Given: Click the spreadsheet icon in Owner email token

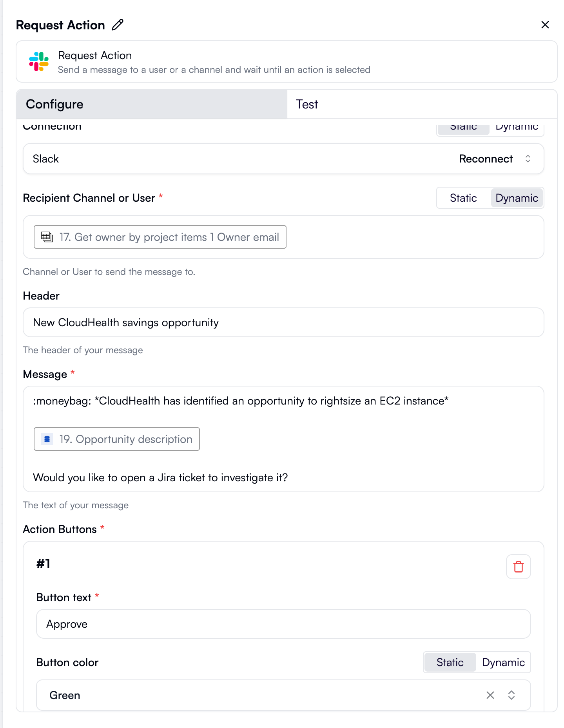Looking at the screenshot, I should pyautogui.click(x=47, y=237).
